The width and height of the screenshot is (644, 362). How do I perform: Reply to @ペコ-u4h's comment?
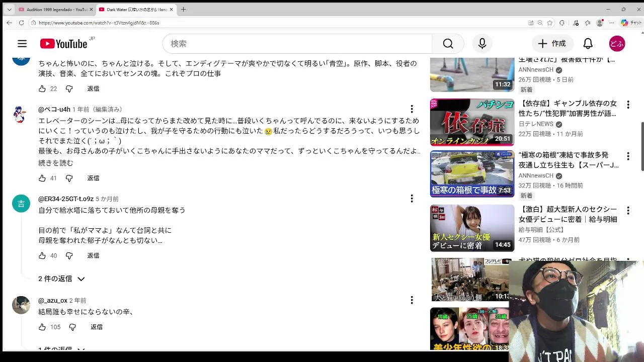(x=93, y=178)
